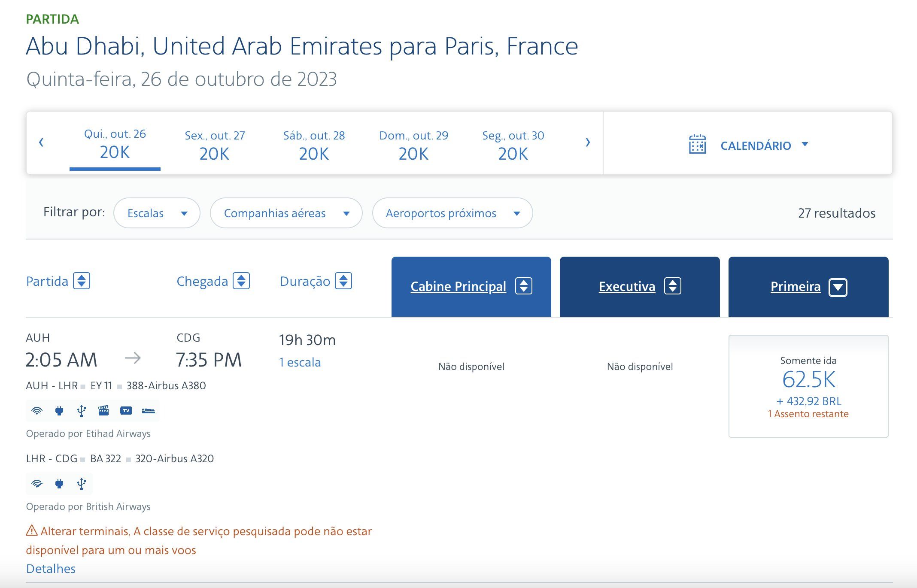Screen dimensions: 917x588
Task: Click Wi-Fi icon on BA 322 flight
Action: pos(37,484)
